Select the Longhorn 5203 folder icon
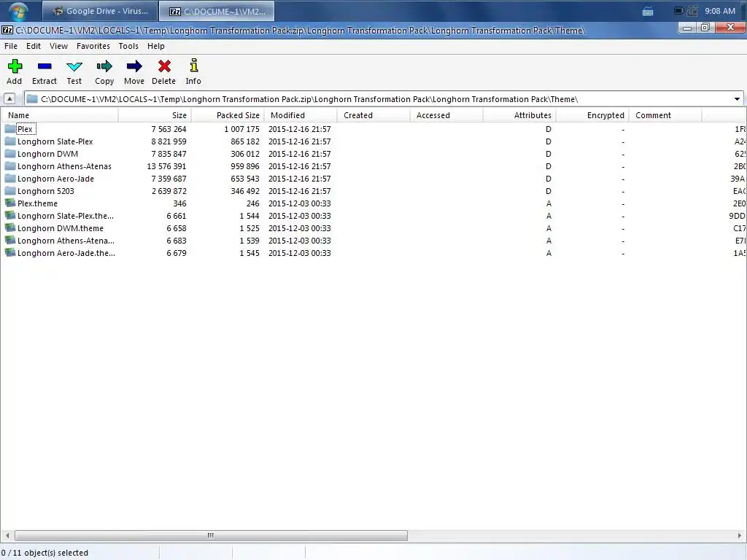Viewport: 747px width, 560px height. click(10, 190)
